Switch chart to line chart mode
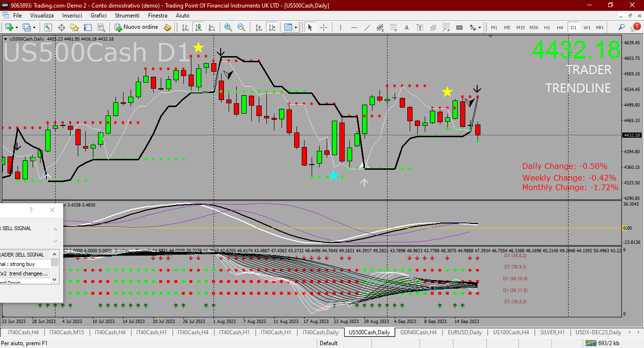The height and width of the screenshot is (348, 644). pos(212,27)
